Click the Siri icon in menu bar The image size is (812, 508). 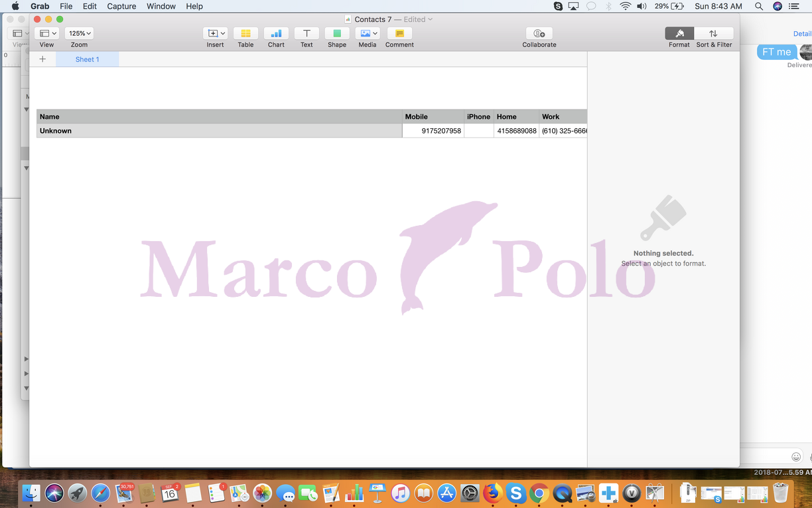[778, 6]
